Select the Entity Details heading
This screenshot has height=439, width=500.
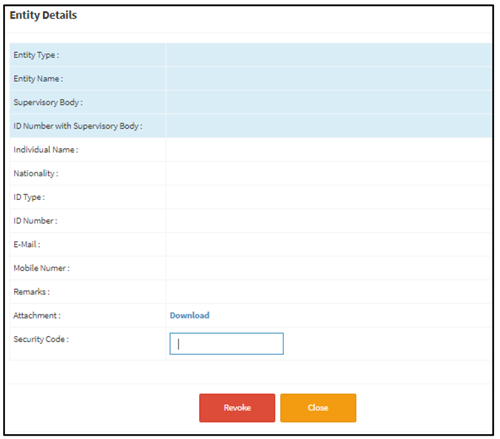(x=43, y=15)
